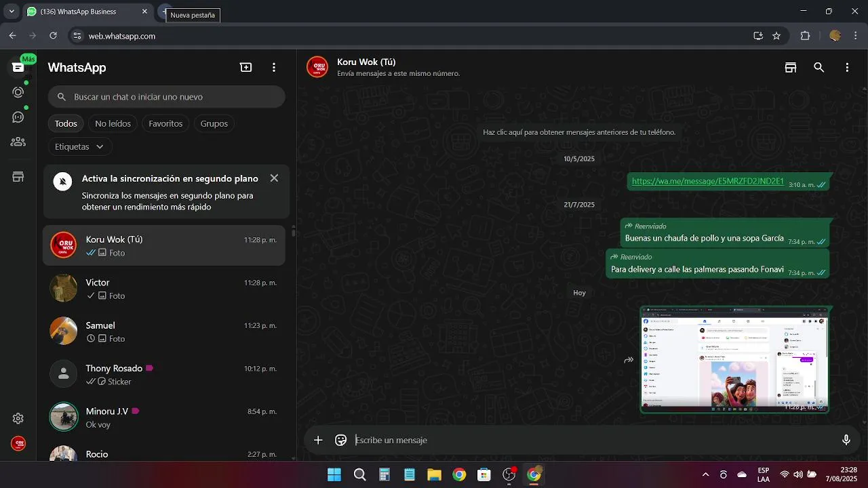This screenshot has width=868, height=488.
Task: Open taskbar Search
Action: click(x=359, y=474)
